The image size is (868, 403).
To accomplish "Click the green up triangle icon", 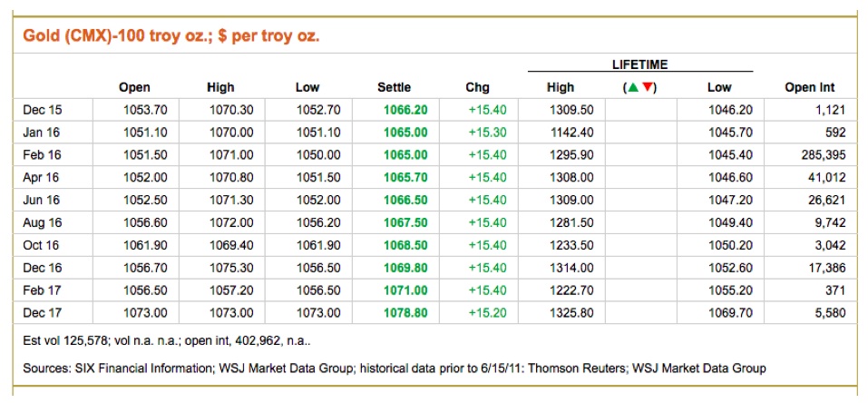I will coord(632,88).
